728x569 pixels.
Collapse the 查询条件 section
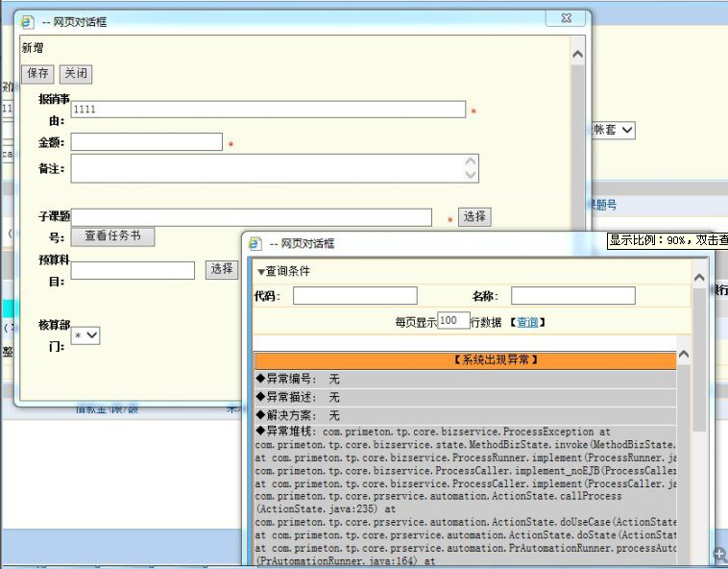[x=261, y=272]
